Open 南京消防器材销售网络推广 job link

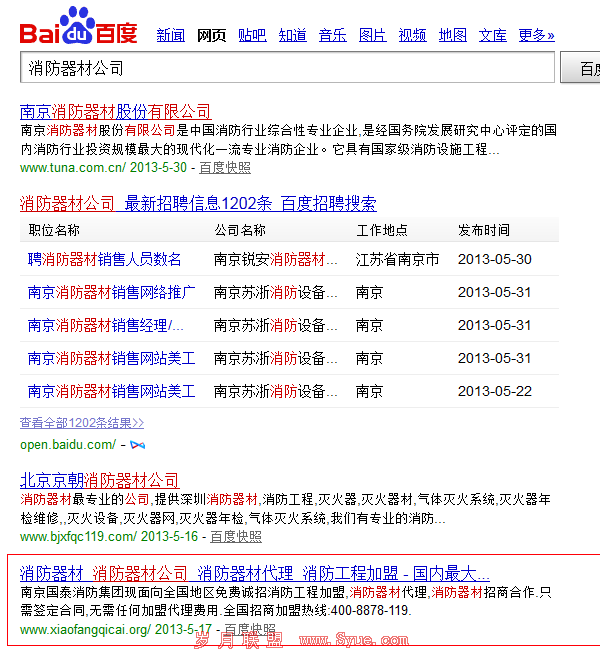point(112,293)
